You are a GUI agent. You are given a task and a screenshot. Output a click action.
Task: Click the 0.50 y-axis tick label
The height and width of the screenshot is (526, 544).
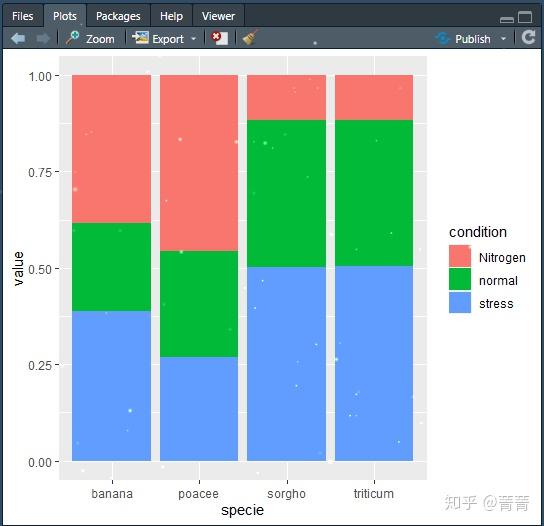pos(40,269)
